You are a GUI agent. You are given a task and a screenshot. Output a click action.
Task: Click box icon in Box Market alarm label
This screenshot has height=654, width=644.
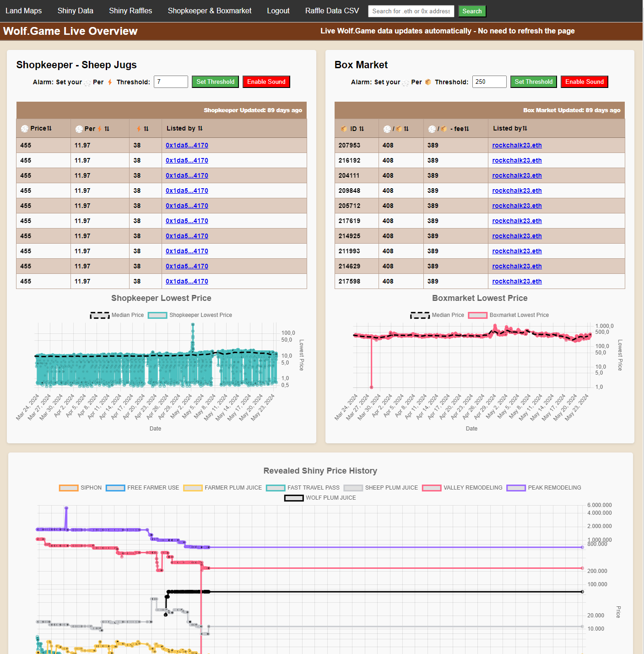click(x=428, y=82)
